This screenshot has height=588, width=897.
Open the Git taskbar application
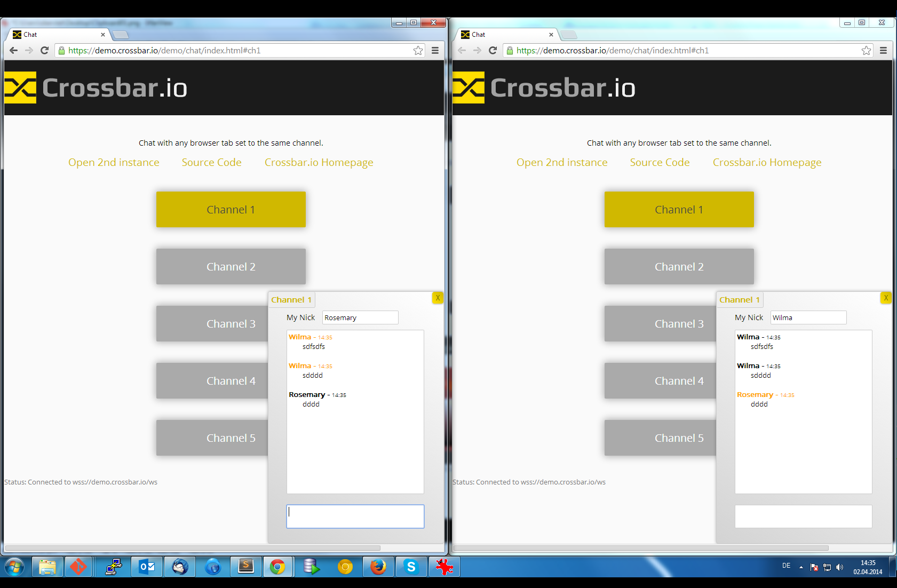point(78,567)
